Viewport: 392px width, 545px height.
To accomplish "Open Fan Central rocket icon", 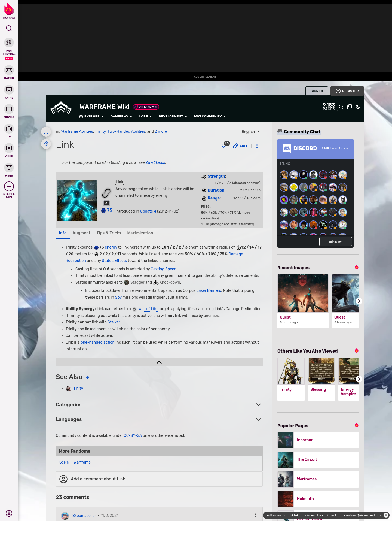I will tap(9, 43).
